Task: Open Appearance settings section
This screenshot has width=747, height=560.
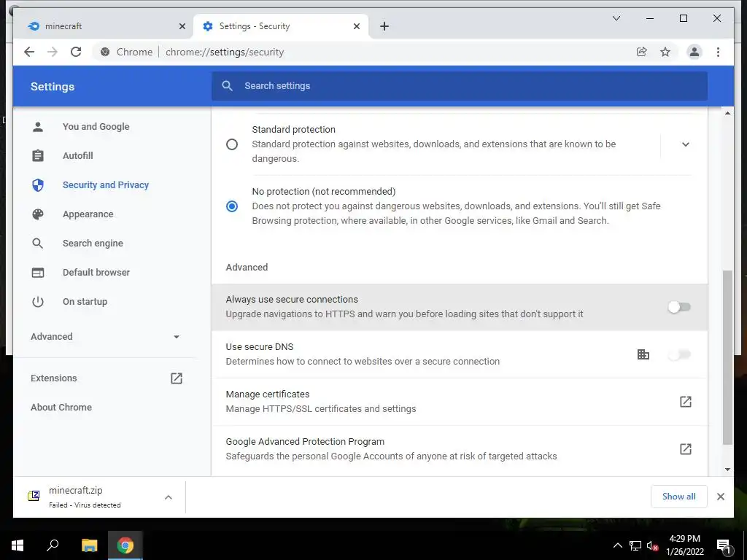Action: (88, 214)
